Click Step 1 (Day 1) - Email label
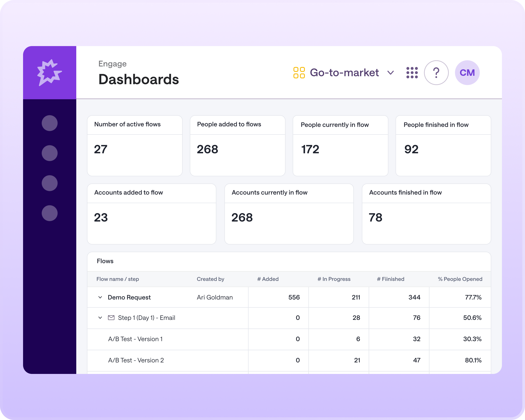 coord(147,318)
